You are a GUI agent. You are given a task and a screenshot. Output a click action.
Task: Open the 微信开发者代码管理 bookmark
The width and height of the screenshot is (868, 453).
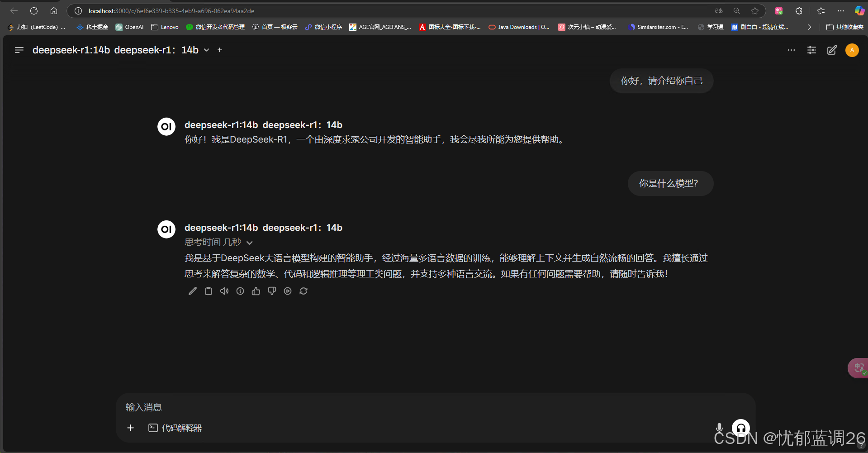[215, 27]
